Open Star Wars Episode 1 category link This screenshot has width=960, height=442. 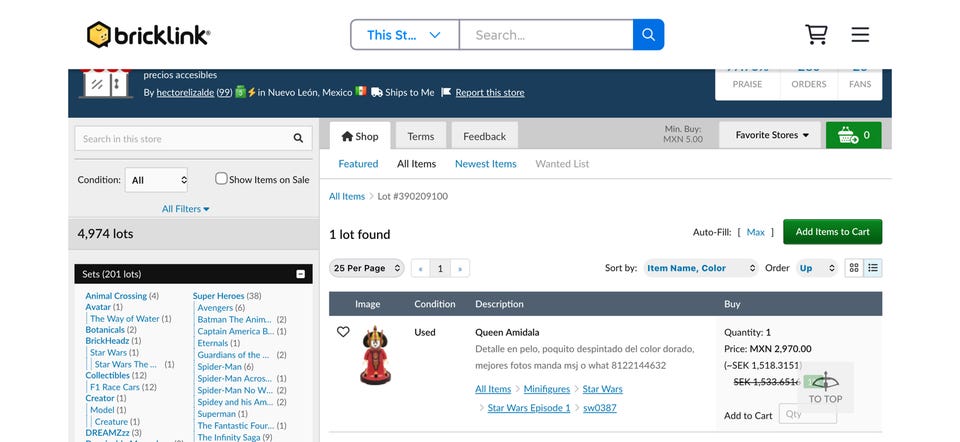(x=529, y=408)
